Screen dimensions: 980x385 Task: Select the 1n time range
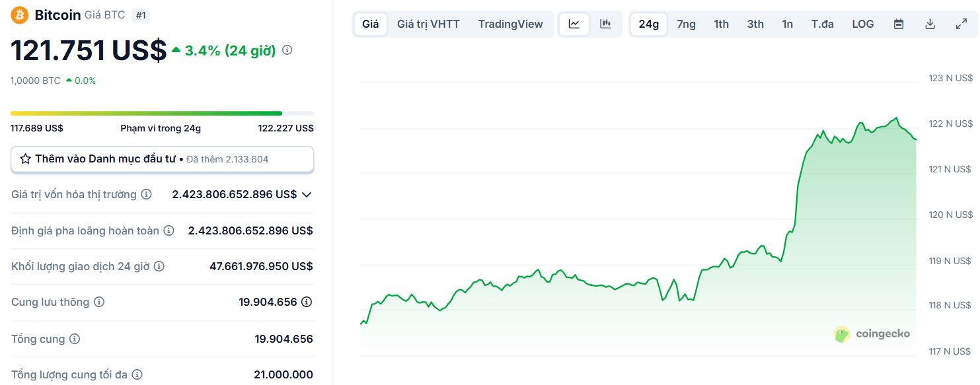[788, 24]
